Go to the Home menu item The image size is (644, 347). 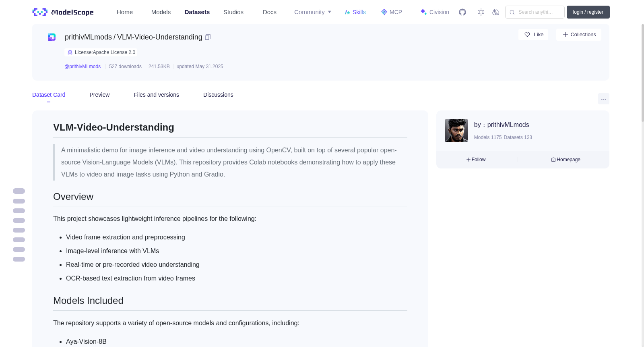[x=125, y=12]
